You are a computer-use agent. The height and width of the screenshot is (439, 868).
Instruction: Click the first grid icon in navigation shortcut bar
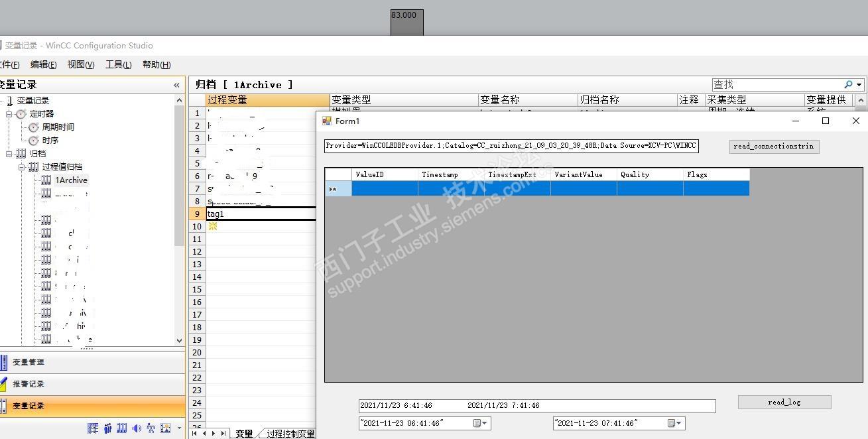[x=93, y=428]
